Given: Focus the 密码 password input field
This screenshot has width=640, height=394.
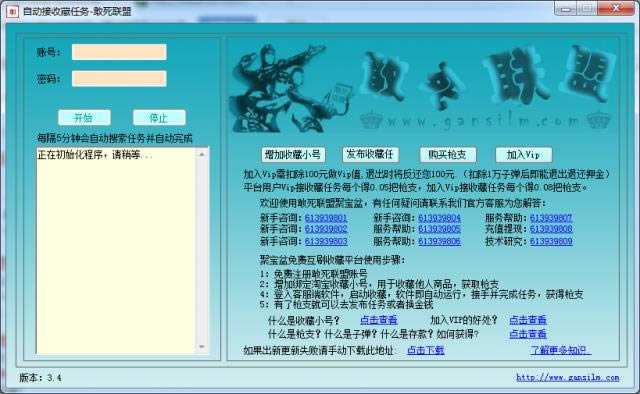Looking at the screenshot, I should [x=119, y=78].
